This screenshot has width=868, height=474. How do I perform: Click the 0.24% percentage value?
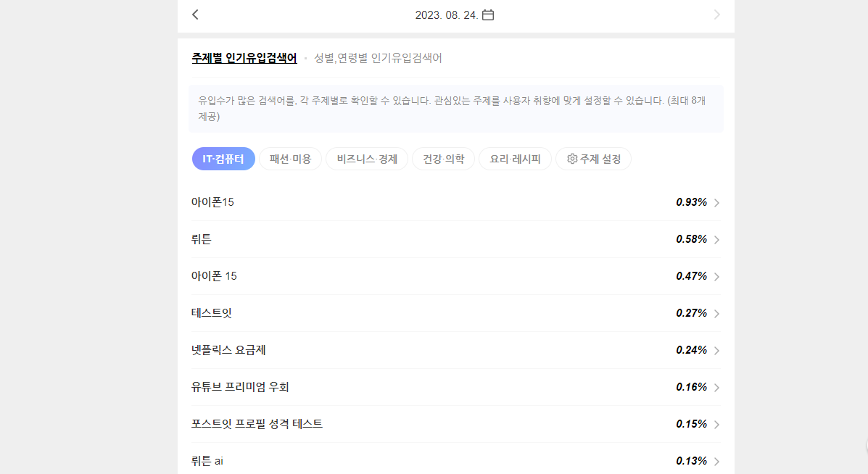coord(691,350)
